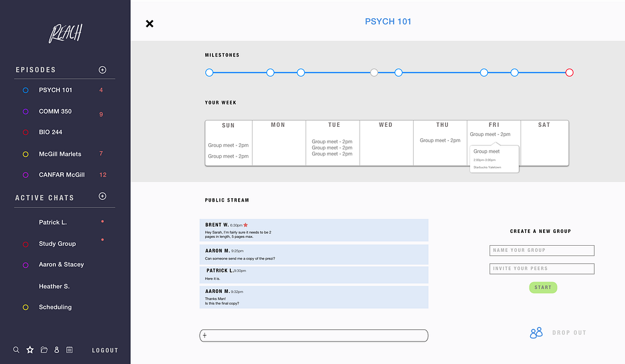The image size is (625, 364).
Task: Log out using the Logout link
Action: pos(105,351)
